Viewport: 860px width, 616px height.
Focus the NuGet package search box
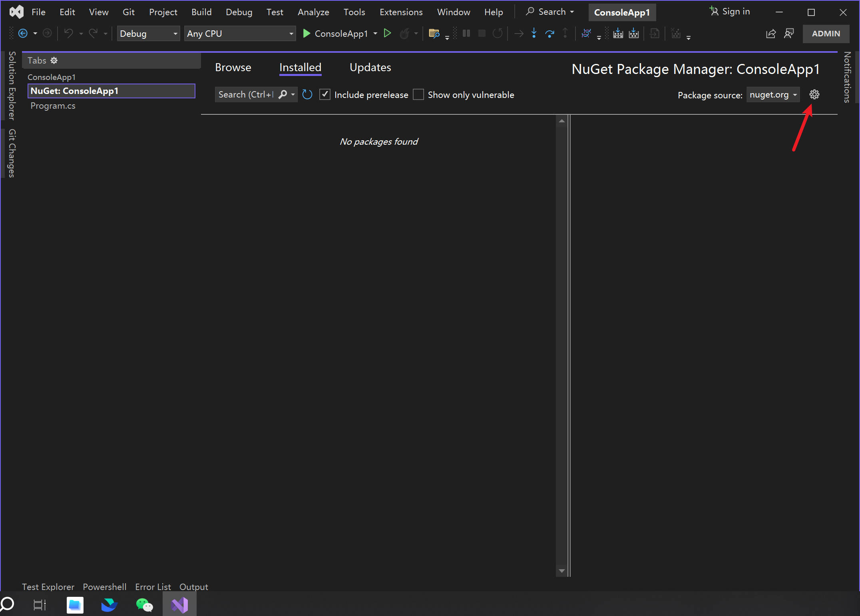(x=246, y=95)
